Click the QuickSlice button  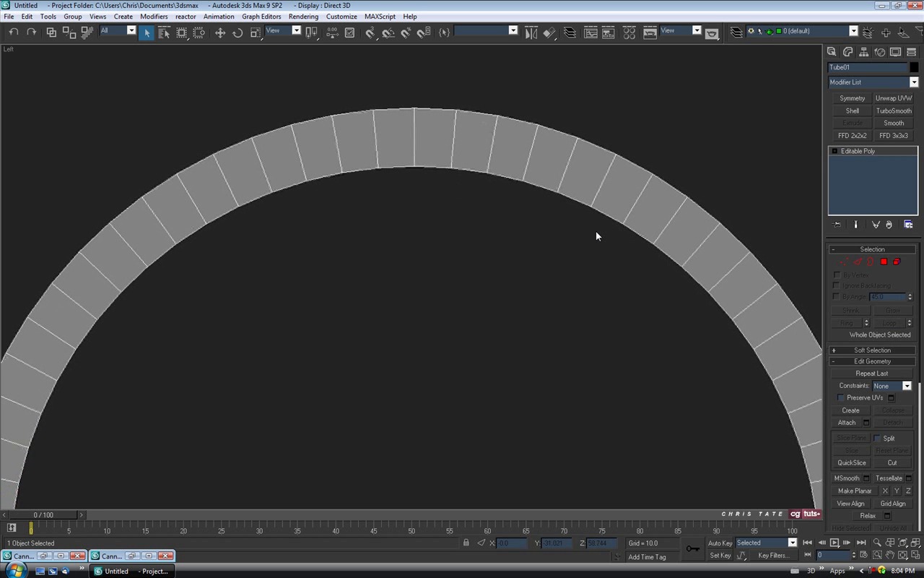852,463
